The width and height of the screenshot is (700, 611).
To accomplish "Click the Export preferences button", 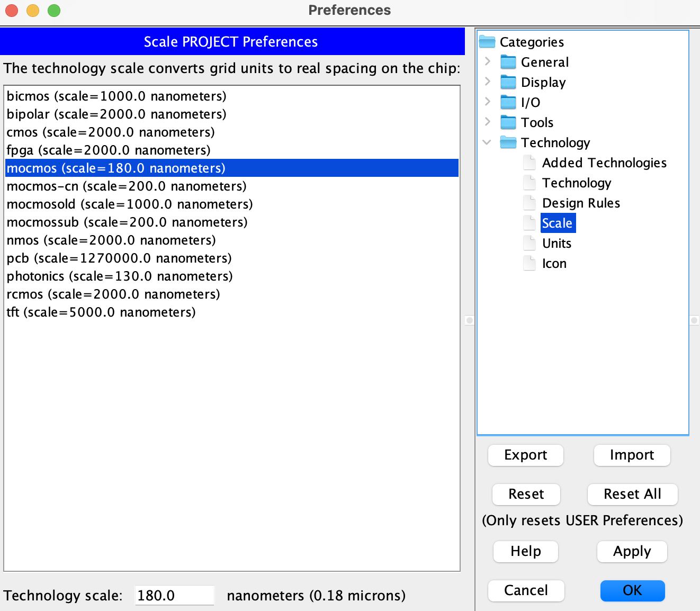I will (x=525, y=455).
